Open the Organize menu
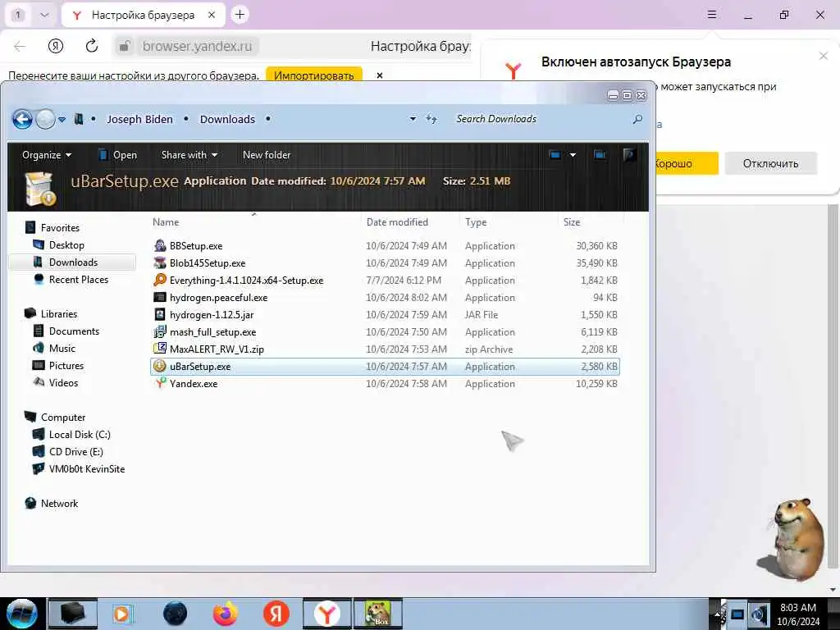This screenshot has width=840, height=630. pos(46,155)
